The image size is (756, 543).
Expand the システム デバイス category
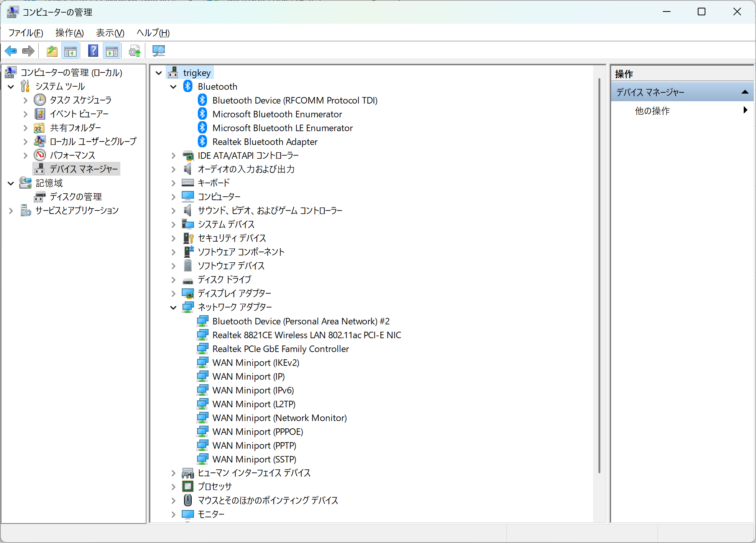click(x=173, y=225)
